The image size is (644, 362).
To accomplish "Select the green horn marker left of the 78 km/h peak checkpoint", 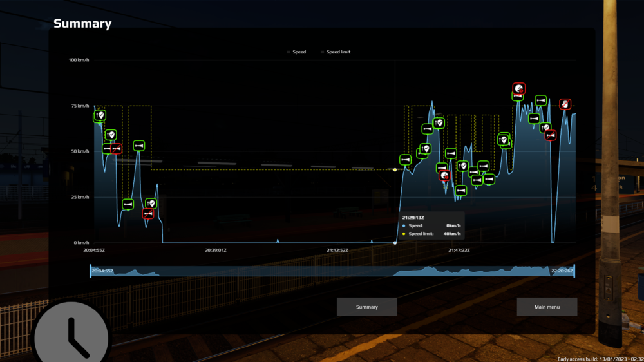I will (x=427, y=129).
